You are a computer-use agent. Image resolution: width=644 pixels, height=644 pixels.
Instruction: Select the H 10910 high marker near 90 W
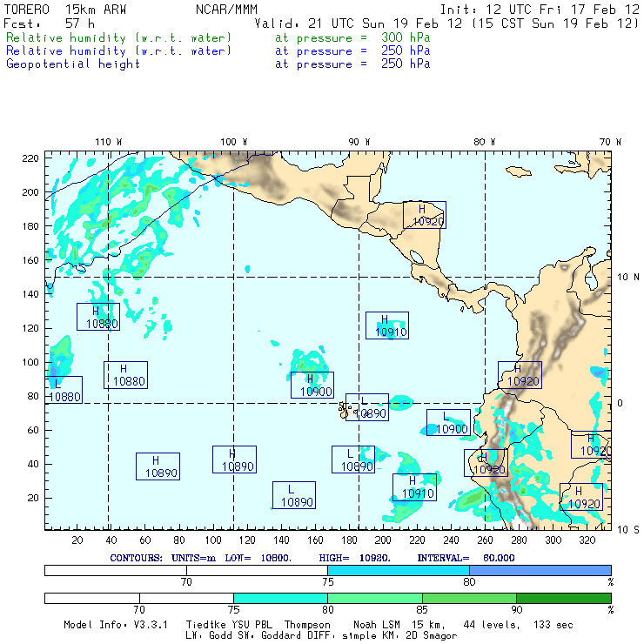point(387,325)
